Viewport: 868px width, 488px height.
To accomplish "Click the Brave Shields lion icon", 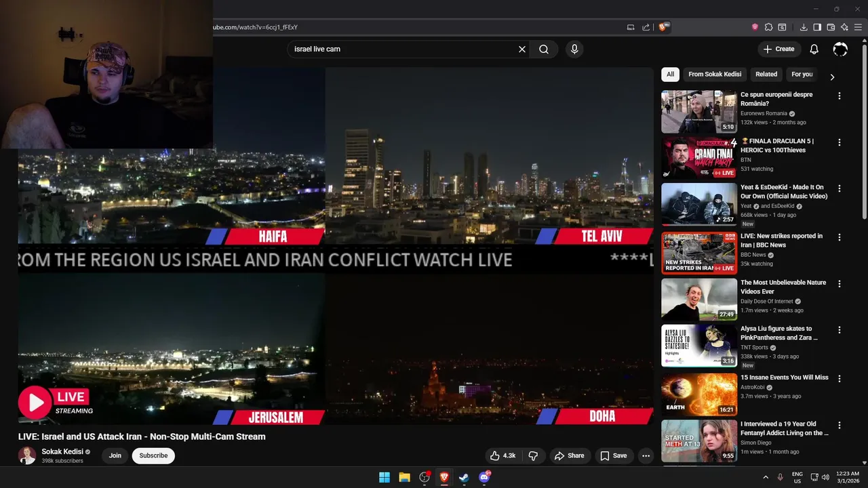I will [x=664, y=27].
